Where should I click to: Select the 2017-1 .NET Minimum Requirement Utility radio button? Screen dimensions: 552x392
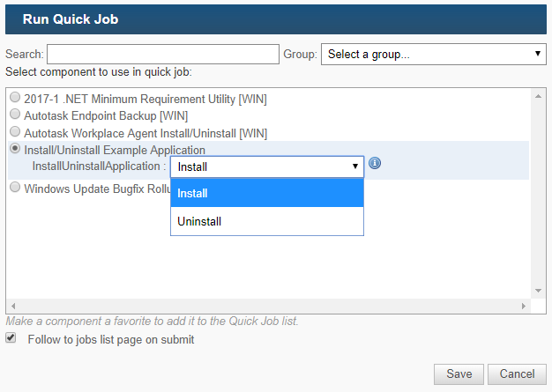(x=15, y=97)
